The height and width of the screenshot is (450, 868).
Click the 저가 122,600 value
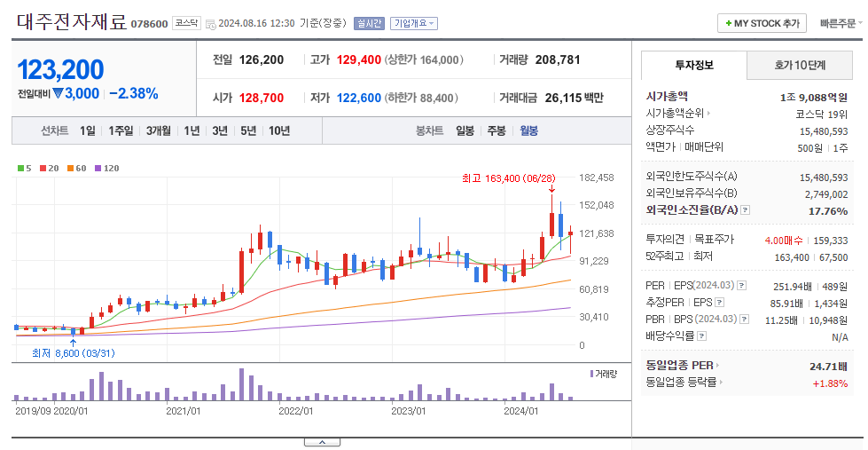(359, 99)
